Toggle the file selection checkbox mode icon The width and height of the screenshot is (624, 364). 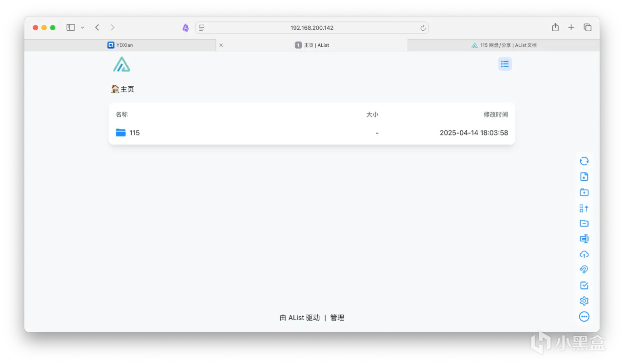pos(584,286)
